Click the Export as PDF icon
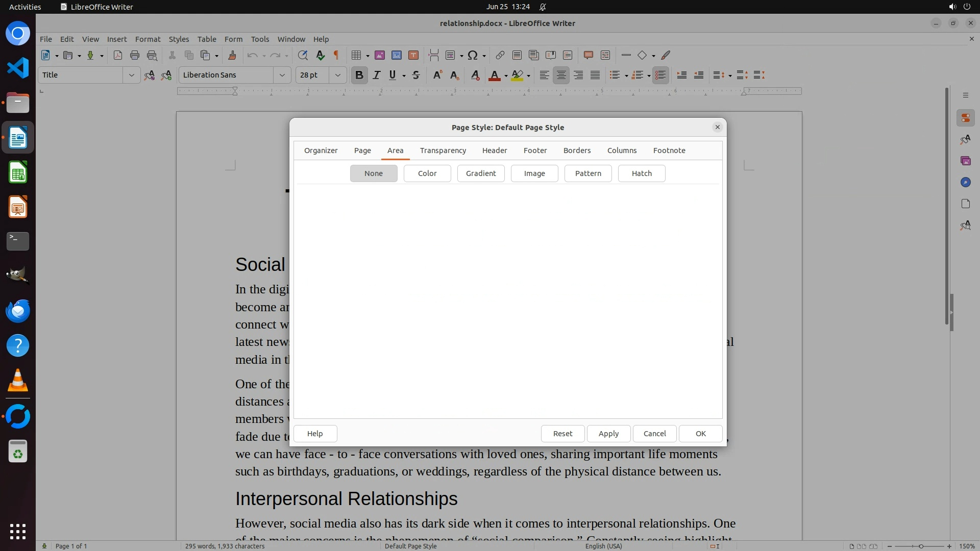The image size is (980, 551). (118, 55)
